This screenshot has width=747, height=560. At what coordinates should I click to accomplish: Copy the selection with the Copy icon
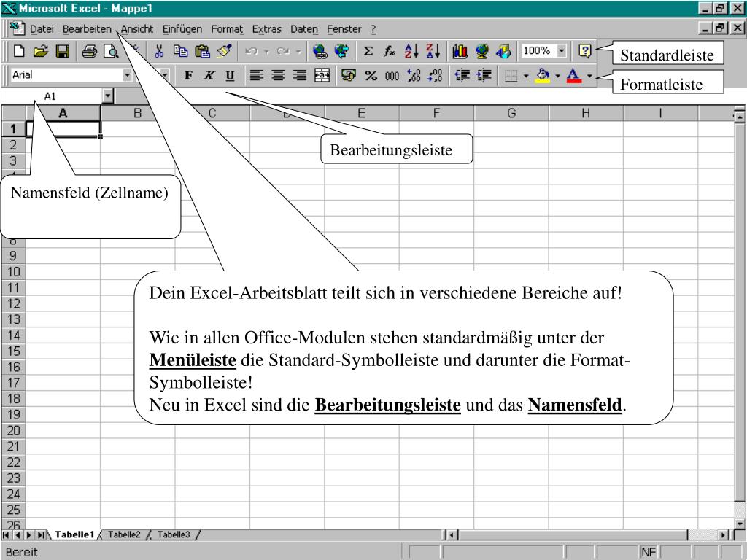[180, 51]
